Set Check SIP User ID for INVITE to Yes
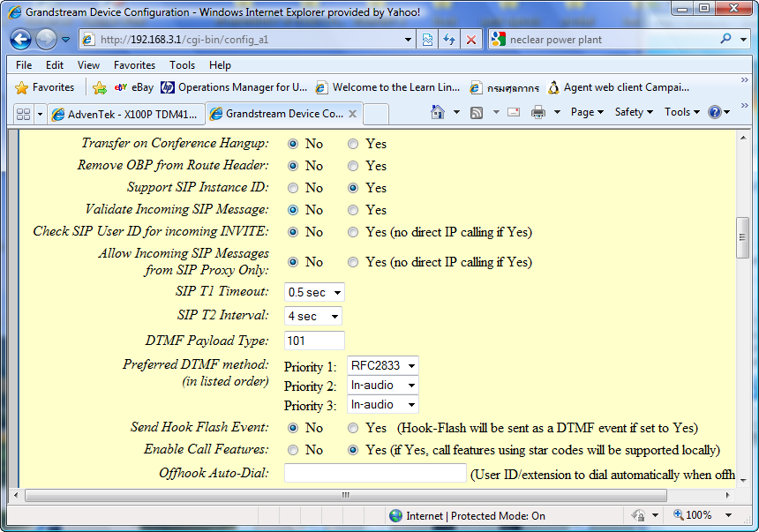 pyautogui.click(x=353, y=232)
